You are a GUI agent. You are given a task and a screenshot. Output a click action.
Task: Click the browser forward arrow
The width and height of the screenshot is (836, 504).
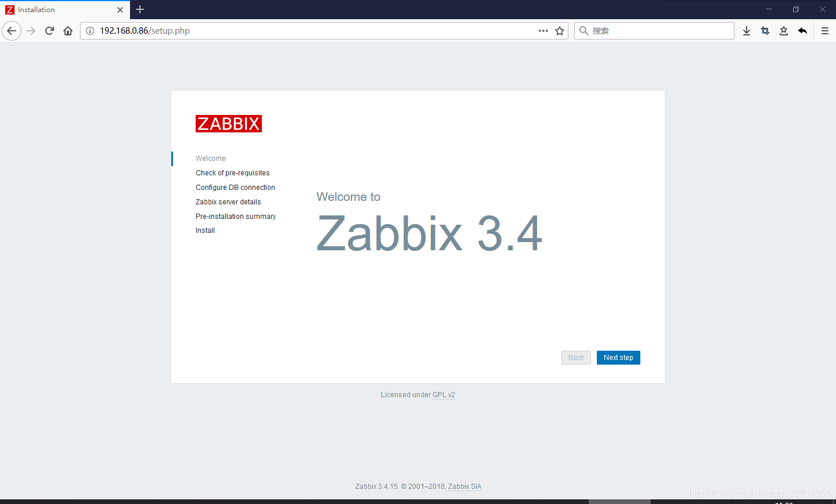click(31, 31)
